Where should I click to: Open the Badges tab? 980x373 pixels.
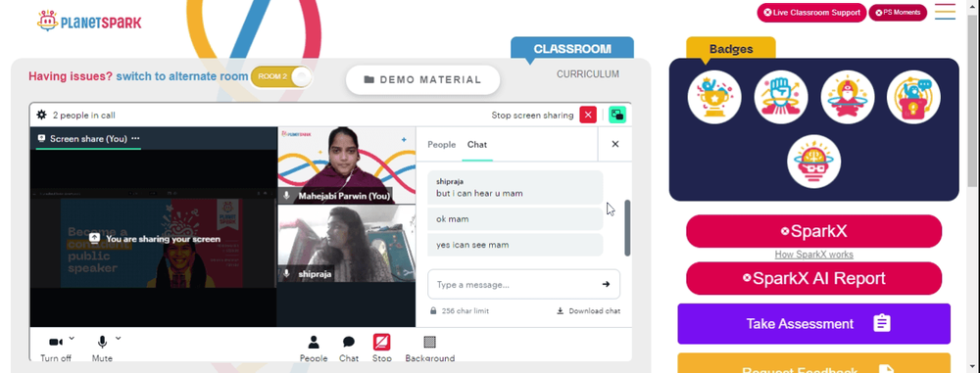(731, 49)
